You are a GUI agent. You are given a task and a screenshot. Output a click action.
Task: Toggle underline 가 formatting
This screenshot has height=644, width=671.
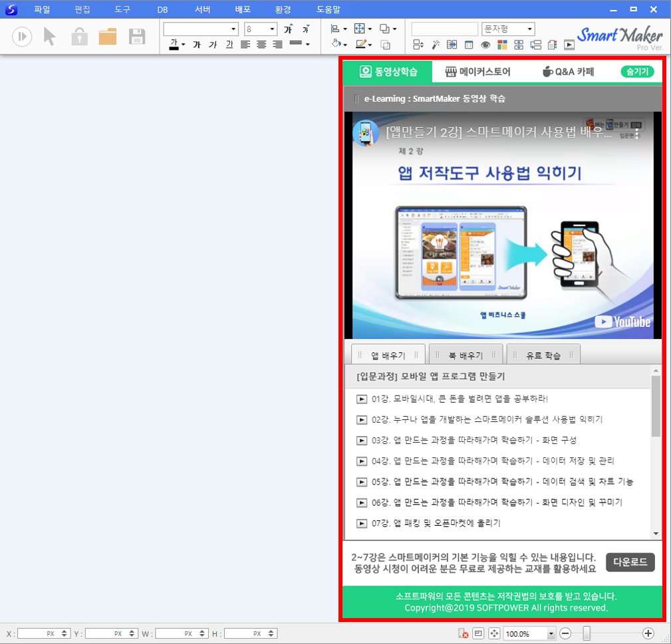(x=229, y=44)
